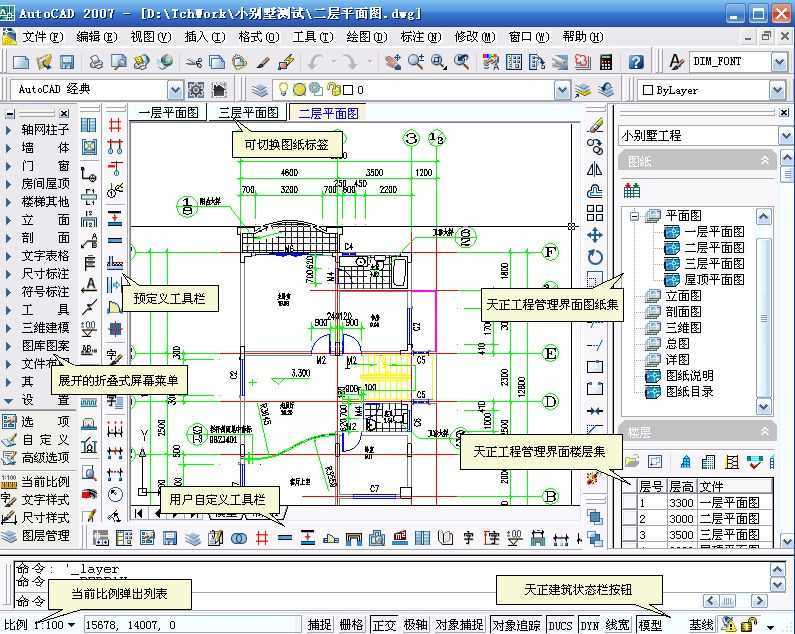Select the Array tool
The image size is (795, 634).
[x=595, y=213]
